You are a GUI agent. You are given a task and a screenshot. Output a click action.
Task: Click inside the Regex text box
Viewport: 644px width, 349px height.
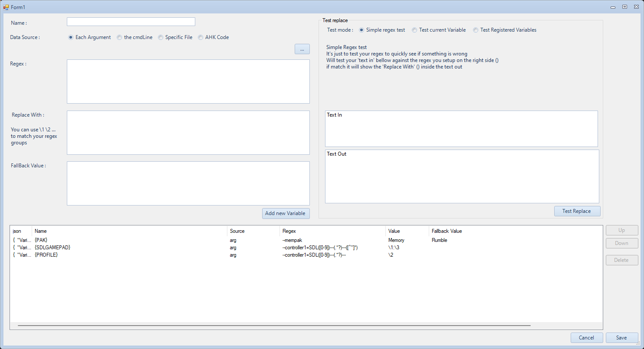[x=188, y=82]
